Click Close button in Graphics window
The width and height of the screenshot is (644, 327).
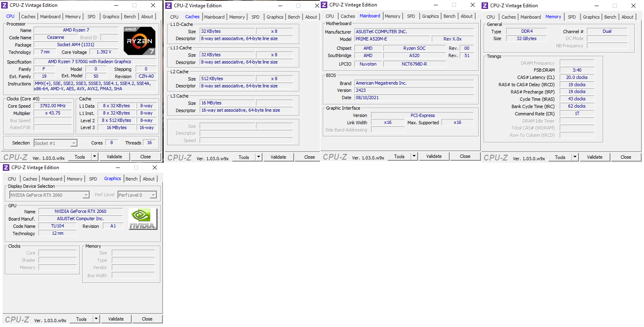point(147,319)
